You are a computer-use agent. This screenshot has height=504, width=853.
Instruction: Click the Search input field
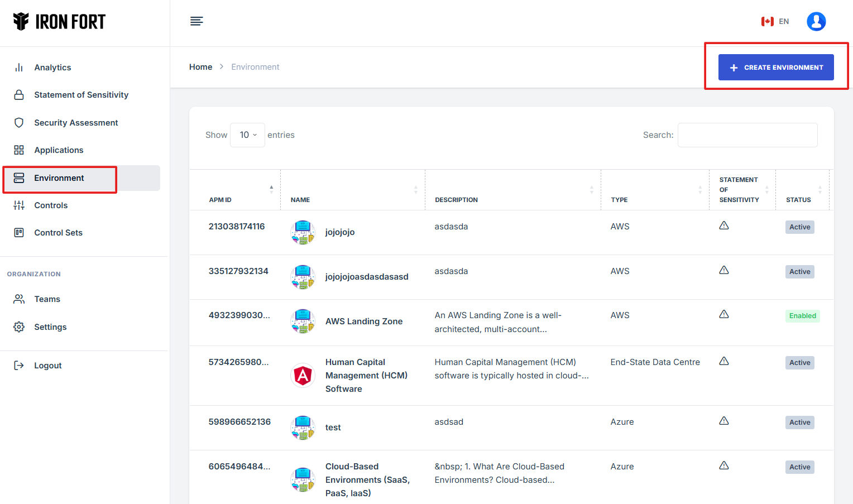pos(747,135)
